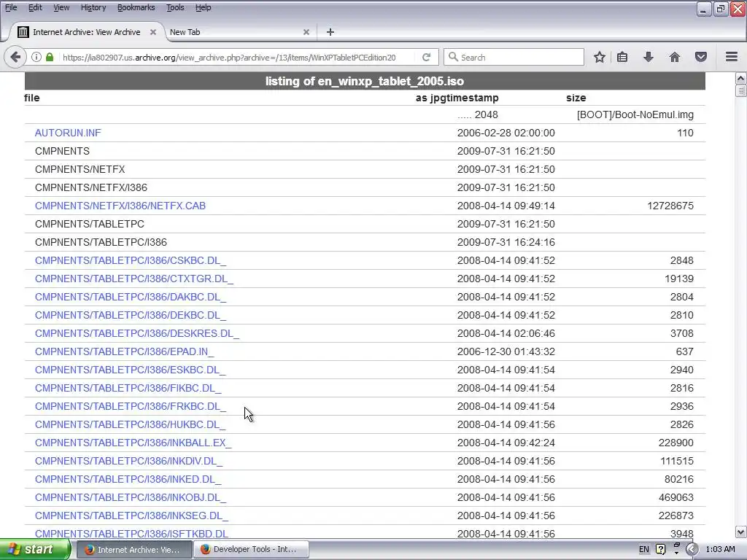Select the Internet Archive: View Archive tab
747x560 pixels.
click(x=87, y=32)
